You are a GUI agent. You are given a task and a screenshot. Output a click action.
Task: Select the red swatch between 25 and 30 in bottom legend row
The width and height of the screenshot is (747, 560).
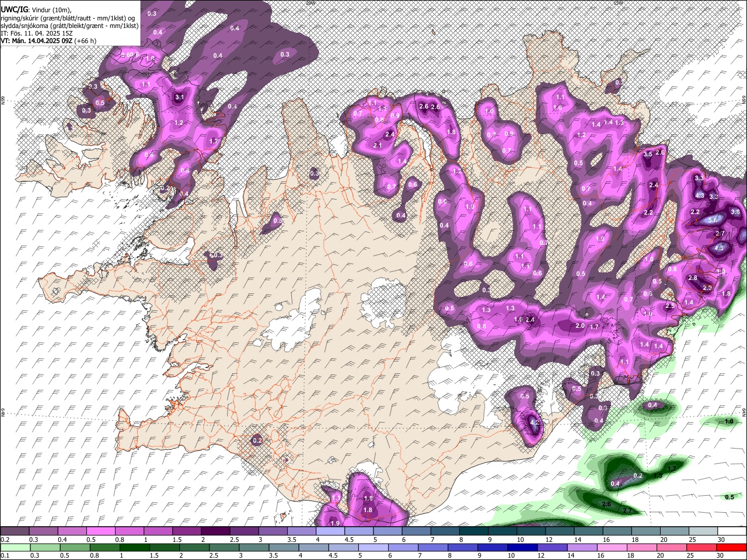pos(702,547)
